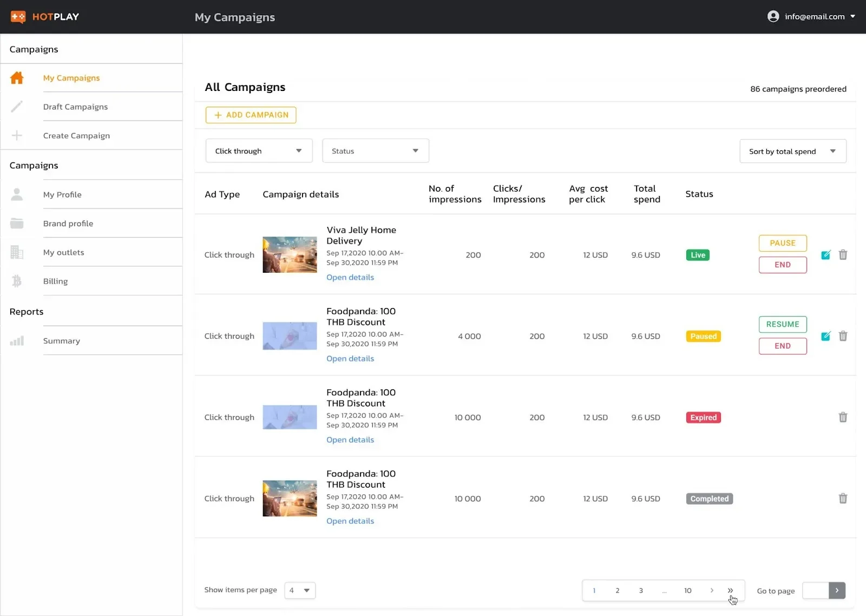Open the Billing section
The width and height of the screenshot is (866, 616).
(55, 281)
